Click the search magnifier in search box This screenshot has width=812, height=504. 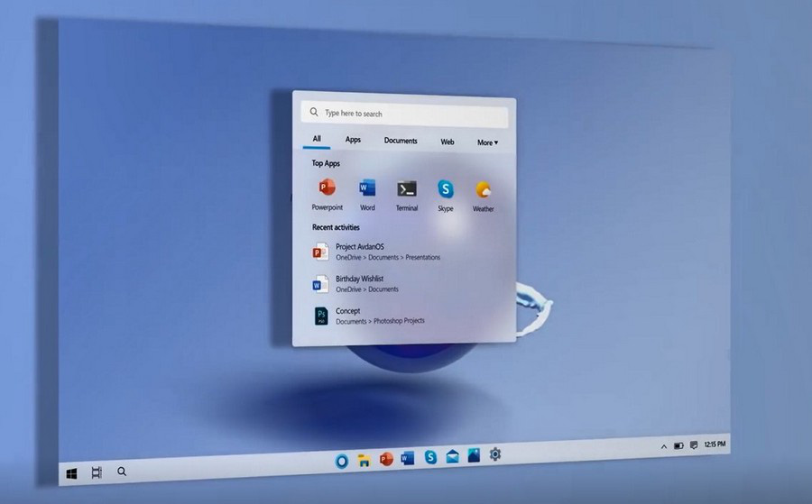pyautogui.click(x=314, y=112)
